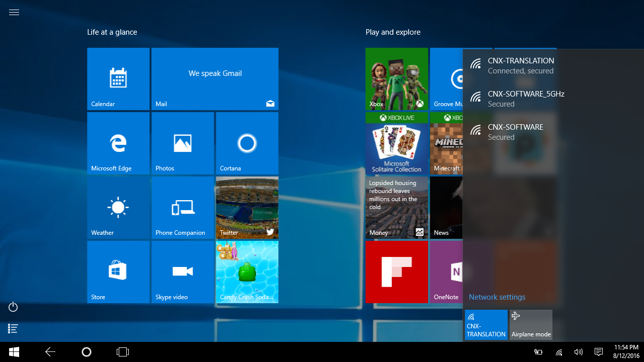This screenshot has width=644, height=362.
Task: Select the CNX-SOFTWARE network
Action: 553,132
